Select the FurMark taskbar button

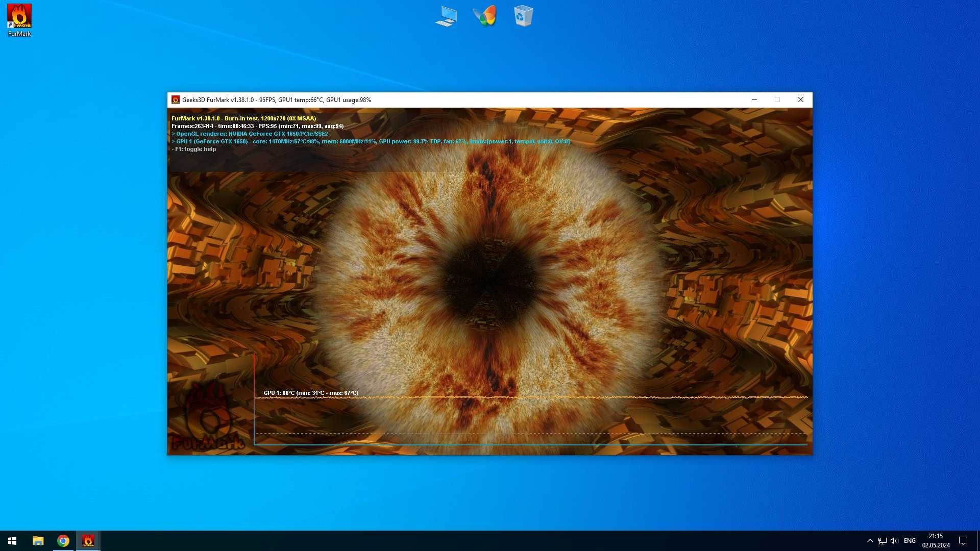coord(88,541)
